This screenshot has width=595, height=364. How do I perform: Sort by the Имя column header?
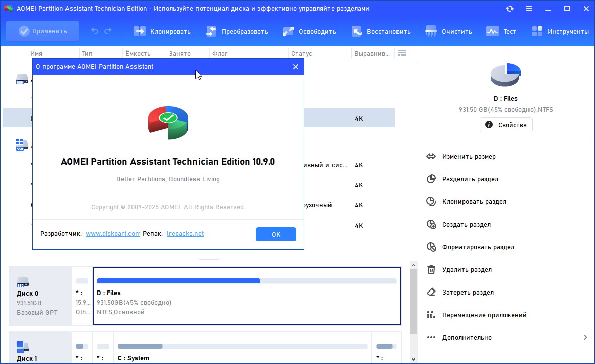tap(36, 54)
